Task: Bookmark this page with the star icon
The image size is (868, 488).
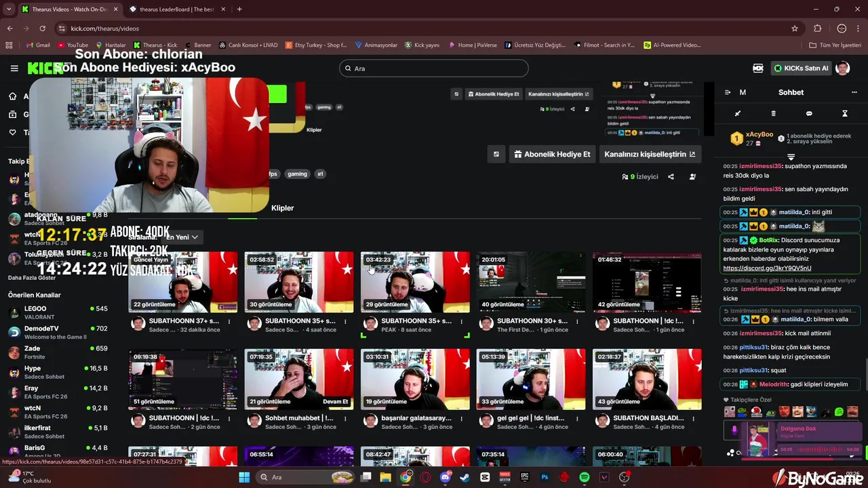Action: click(795, 28)
